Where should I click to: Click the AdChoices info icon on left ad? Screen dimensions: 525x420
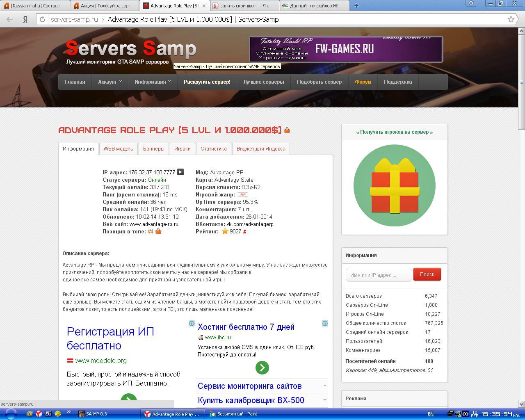point(192,323)
